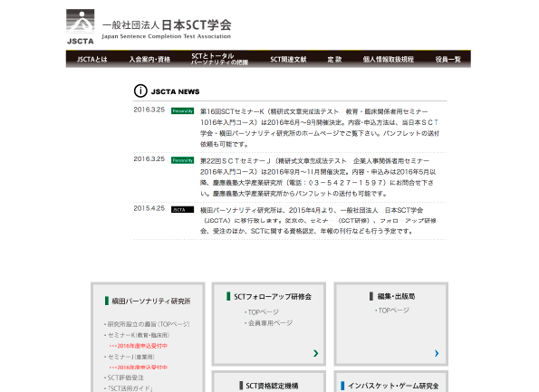539x392 pixels.
Task: Open the SCT関連文献 menu item
Action: pos(288,60)
